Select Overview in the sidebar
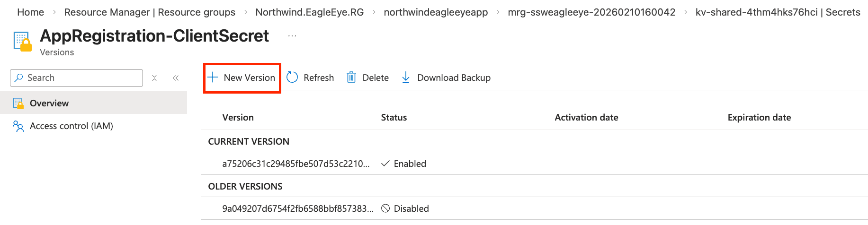Screen dimensions: 868x225 click(49, 103)
